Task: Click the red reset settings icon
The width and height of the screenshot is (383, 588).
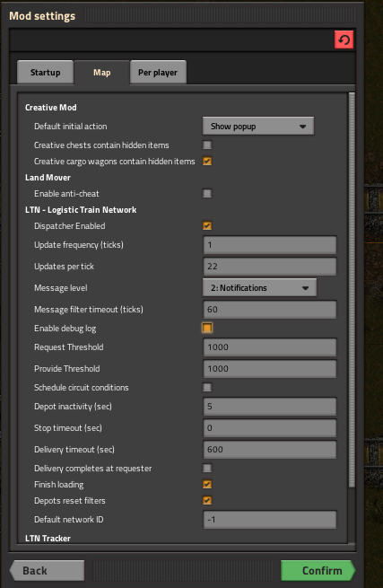Action: pyautogui.click(x=344, y=39)
